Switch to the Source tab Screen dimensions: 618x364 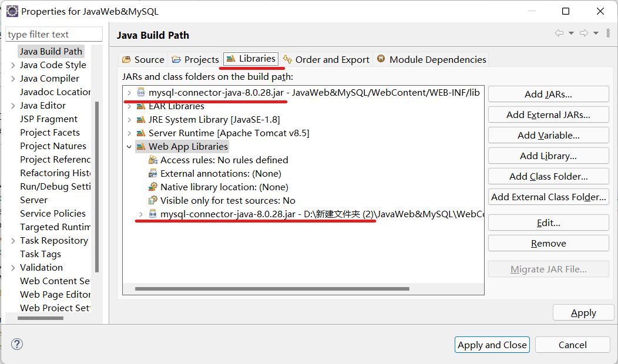[143, 59]
